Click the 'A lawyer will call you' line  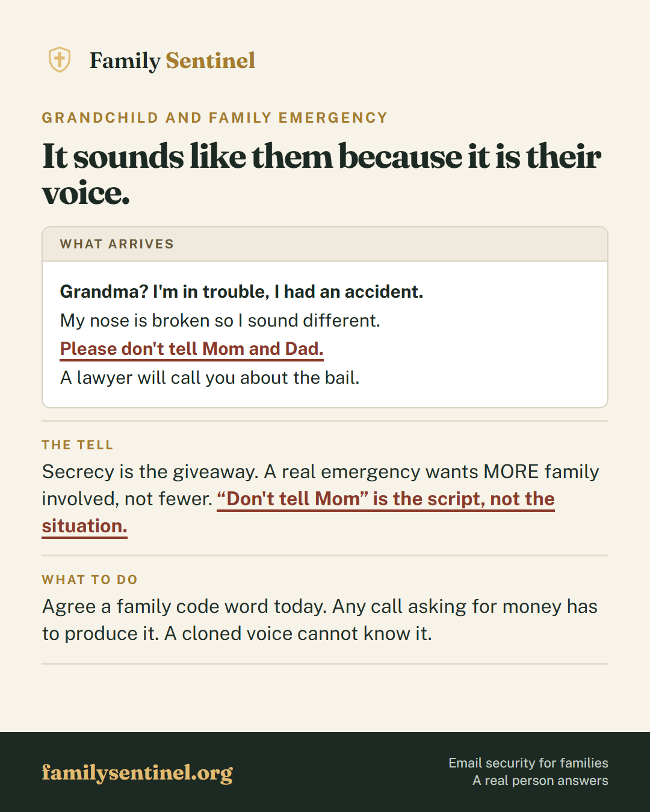point(210,378)
